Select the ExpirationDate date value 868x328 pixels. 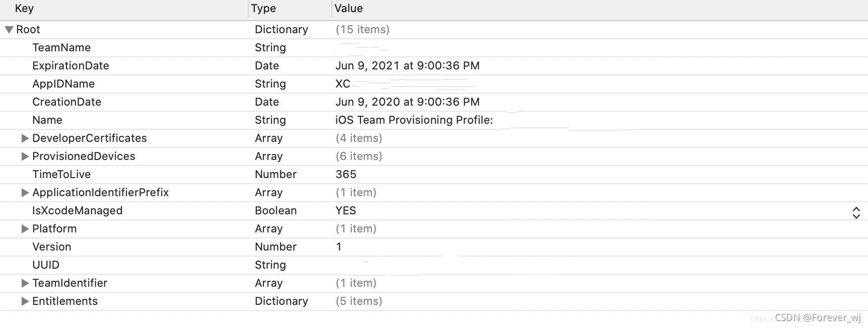coord(407,66)
